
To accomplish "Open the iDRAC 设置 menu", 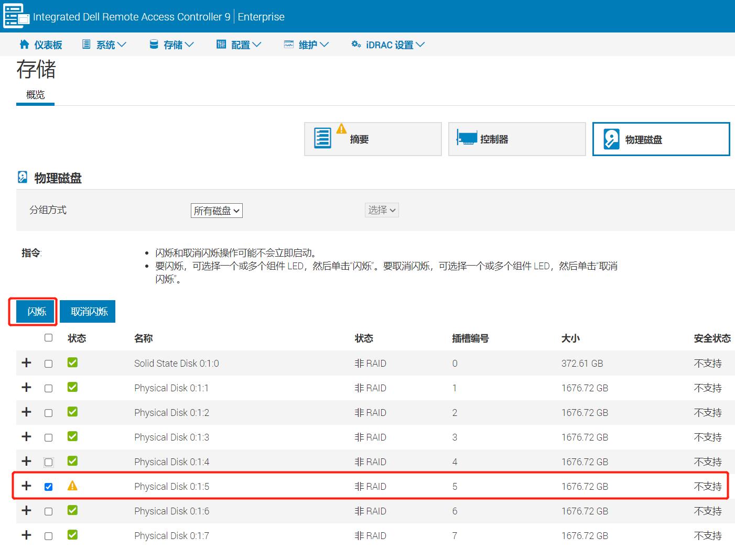I will tap(388, 45).
